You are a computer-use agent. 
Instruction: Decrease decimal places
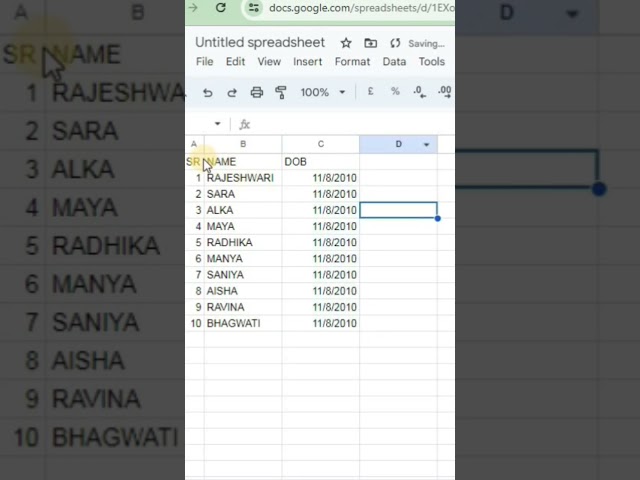(420, 92)
